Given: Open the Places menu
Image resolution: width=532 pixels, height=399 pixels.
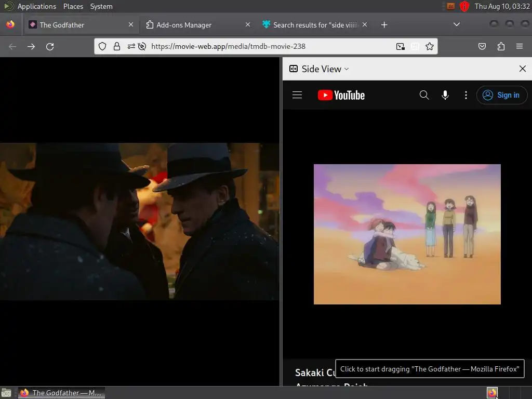Looking at the screenshot, I should (73, 6).
